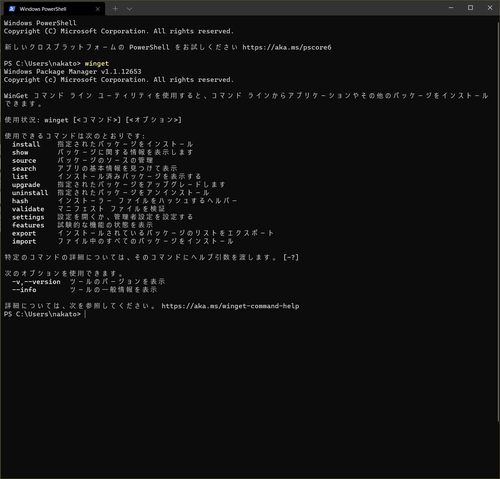
Task: Click the 'search' command row
Action: tap(95, 168)
